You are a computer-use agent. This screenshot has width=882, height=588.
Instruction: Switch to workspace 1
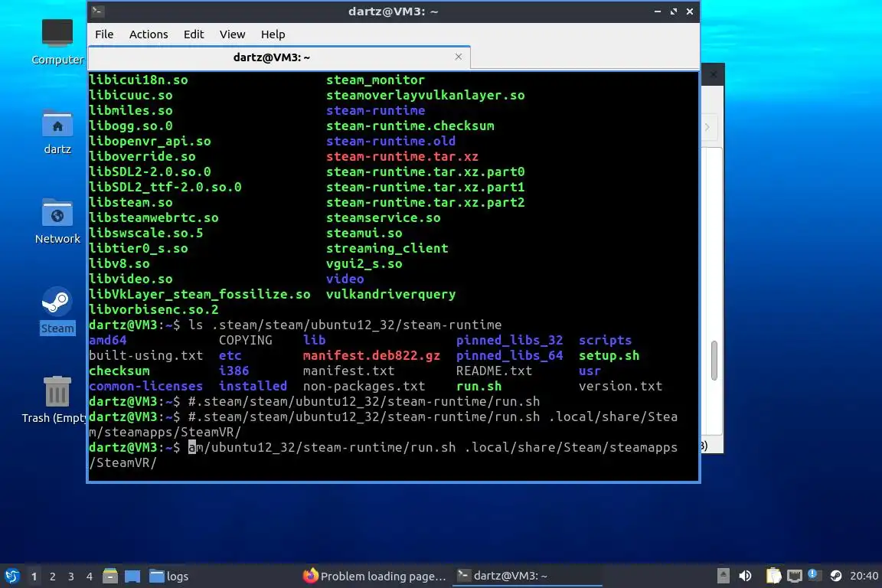[x=34, y=577]
